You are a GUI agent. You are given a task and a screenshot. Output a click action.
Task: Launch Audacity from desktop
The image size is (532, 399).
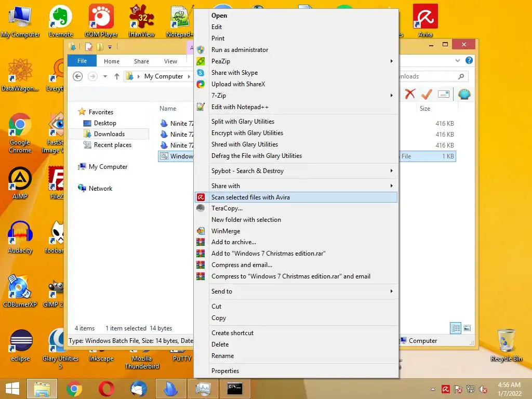click(x=20, y=237)
